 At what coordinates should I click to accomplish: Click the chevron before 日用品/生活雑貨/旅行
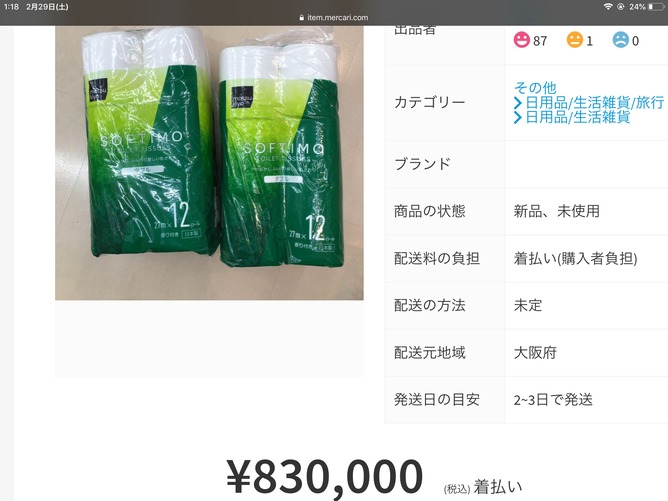click(x=518, y=103)
